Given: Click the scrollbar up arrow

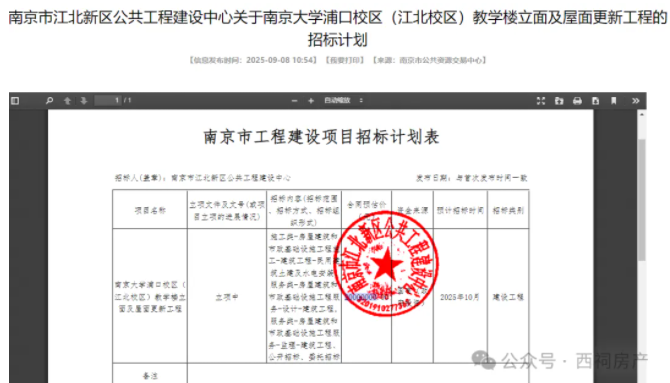Looking at the screenshot, I should pyautogui.click(x=641, y=115).
